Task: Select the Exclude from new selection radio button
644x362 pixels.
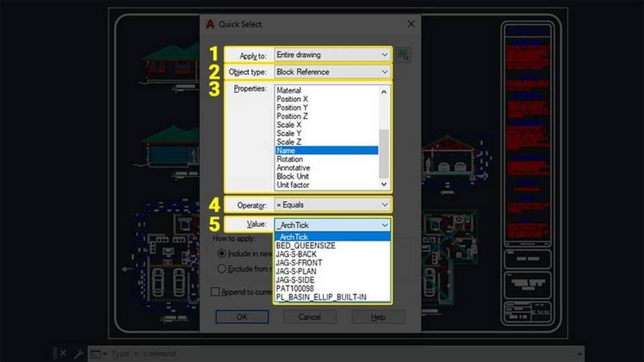Action: click(221, 269)
